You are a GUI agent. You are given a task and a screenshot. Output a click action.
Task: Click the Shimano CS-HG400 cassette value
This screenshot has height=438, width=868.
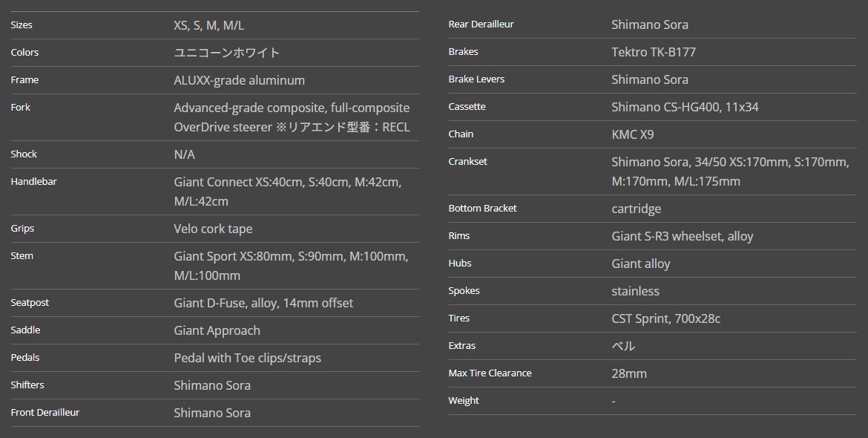pyautogui.click(x=685, y=107)
